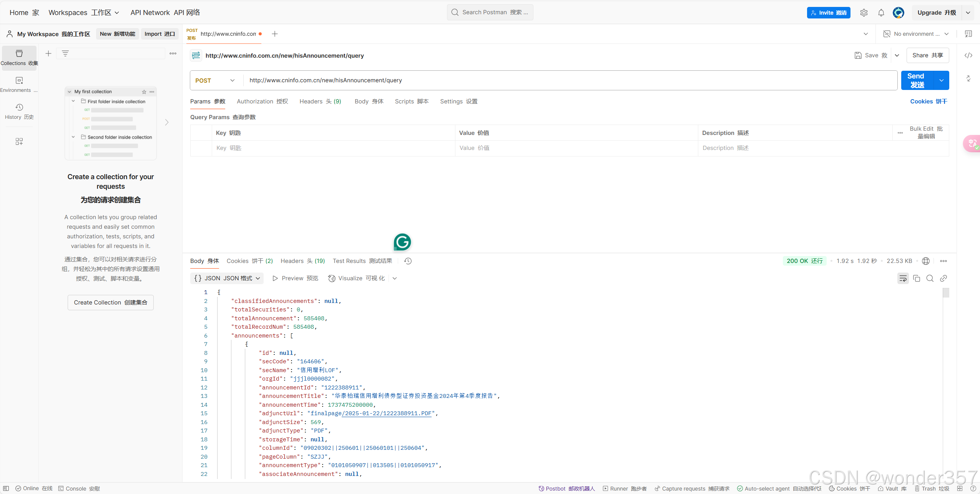Toggle response line wrap icon
Image resolution: width=980 pixels, height=494 pixels.
point(903,278)
